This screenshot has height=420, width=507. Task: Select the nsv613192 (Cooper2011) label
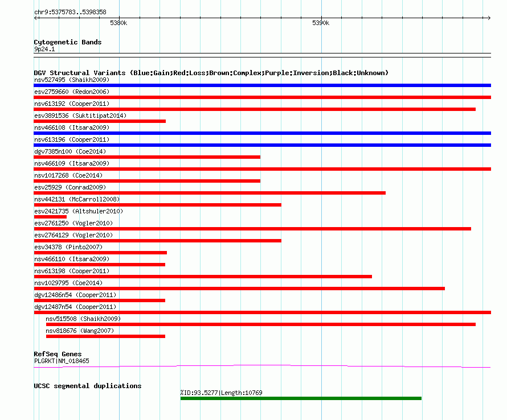[x=72, y=104]
